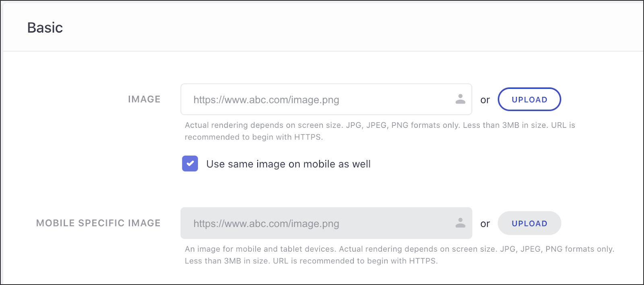Click help text 'An image for mobile and tablet'
The height and width of the screenshot is (285, 644).
399,249
